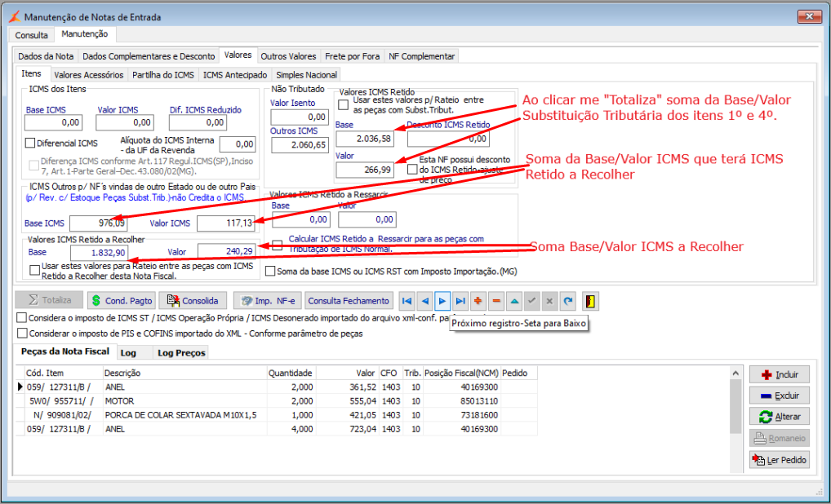831x504 pixels.
Task: Click the Consolida button
Action: (193, 300)
